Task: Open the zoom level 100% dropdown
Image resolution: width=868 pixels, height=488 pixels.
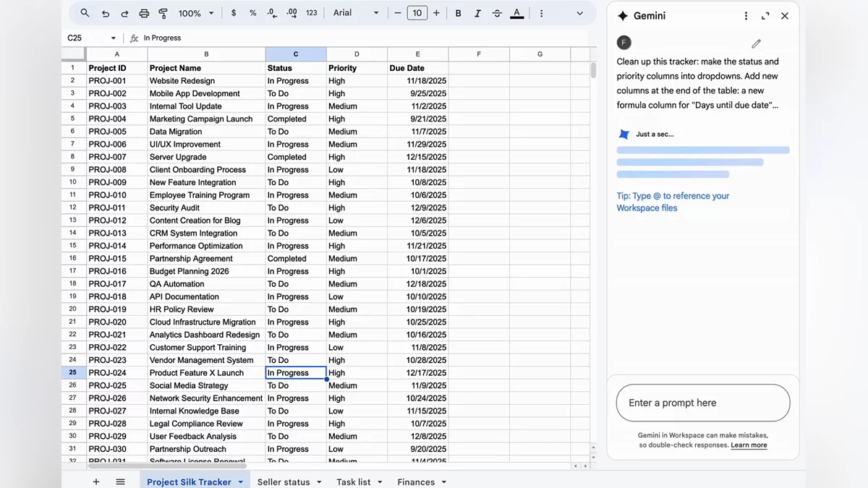Action: coord(196,13)
